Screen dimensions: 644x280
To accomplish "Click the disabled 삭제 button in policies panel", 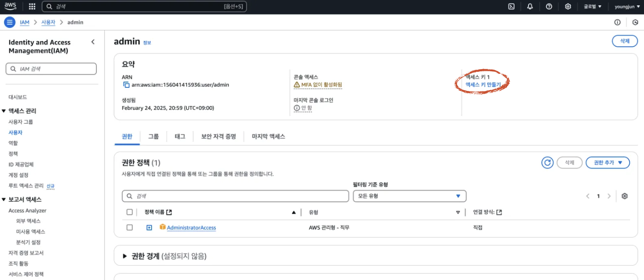I will click(570, 163).
